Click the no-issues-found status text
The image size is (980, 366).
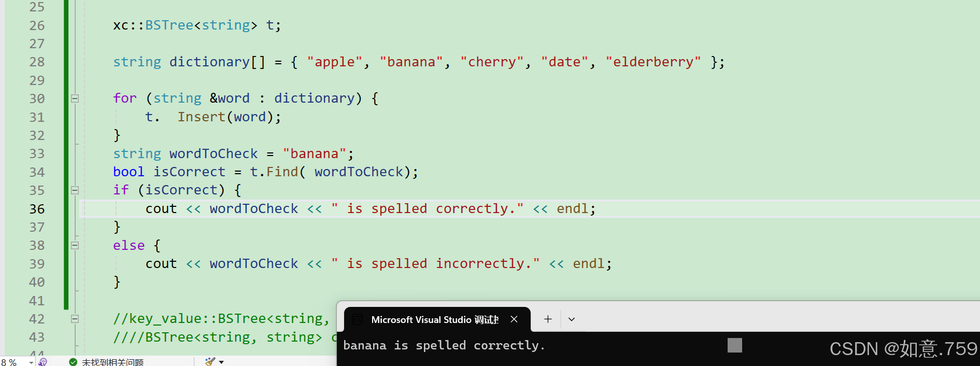(x=112, y=362)
